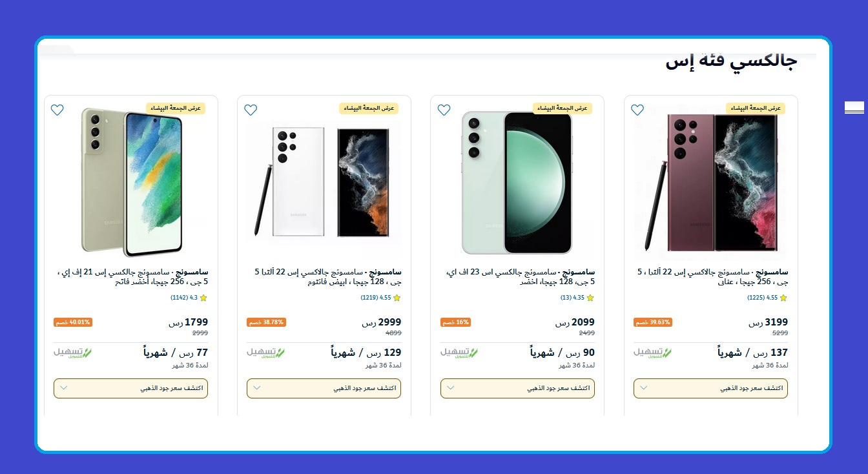
Task: Click the Tasheel logo beside 90 monthly price
Action: coord(460,353)
